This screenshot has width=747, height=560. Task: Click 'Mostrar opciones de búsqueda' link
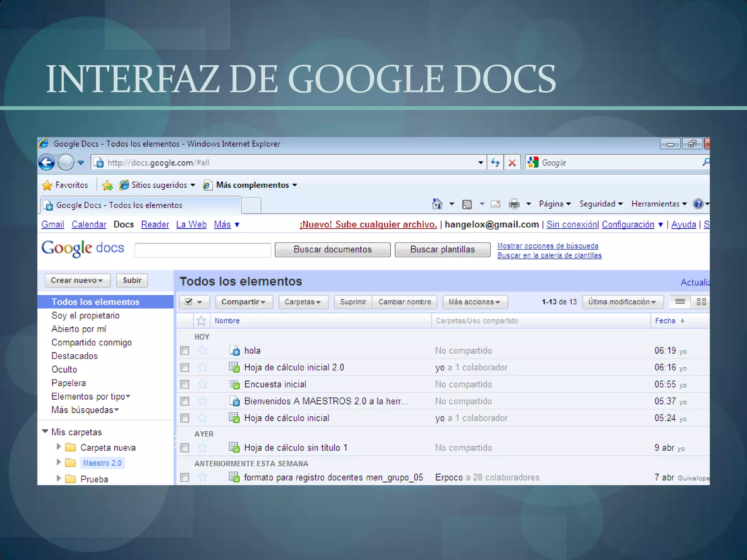[548, 246]
